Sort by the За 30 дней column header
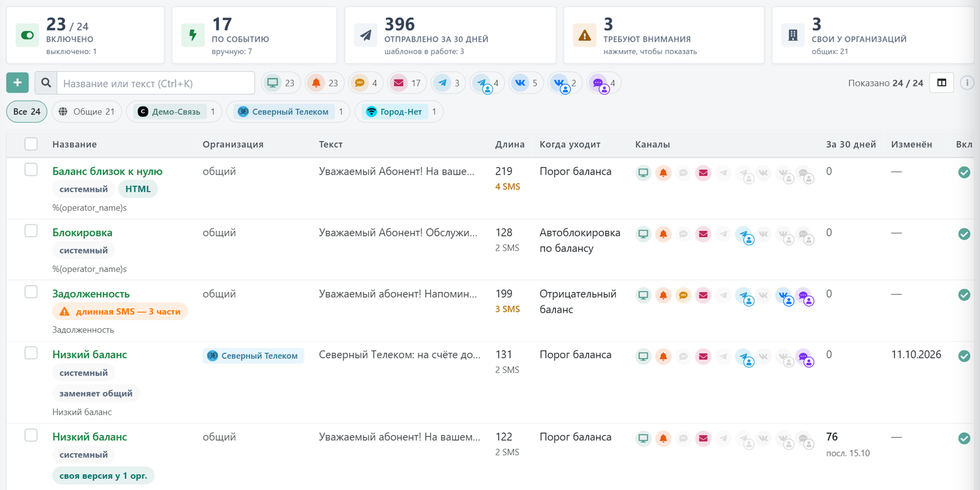 pyautogui.click(x=851, y=145)
